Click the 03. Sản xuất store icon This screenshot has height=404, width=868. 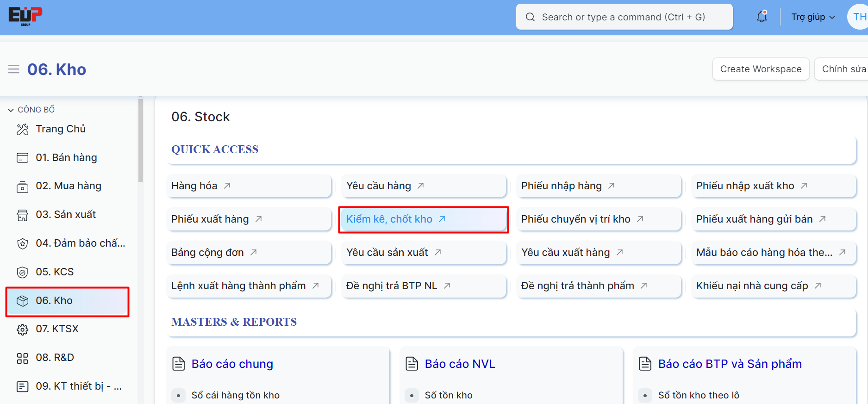click(x=22, y=215)
